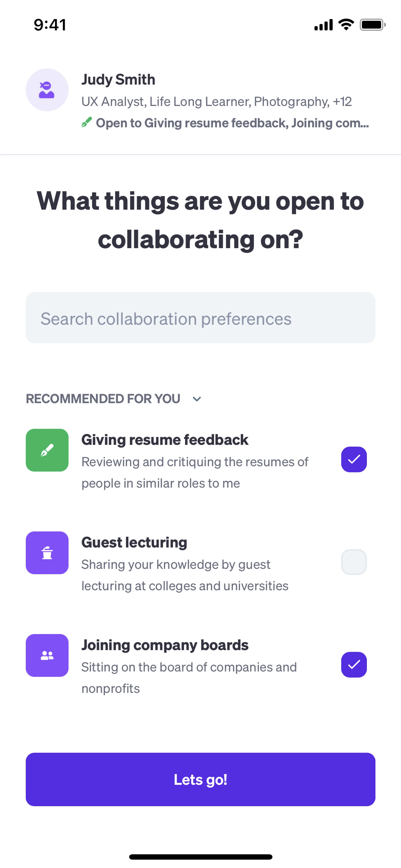Tap the purple Guest lecturing podium icon
Viewport: 401px width, 868px height.
[47, 553]
